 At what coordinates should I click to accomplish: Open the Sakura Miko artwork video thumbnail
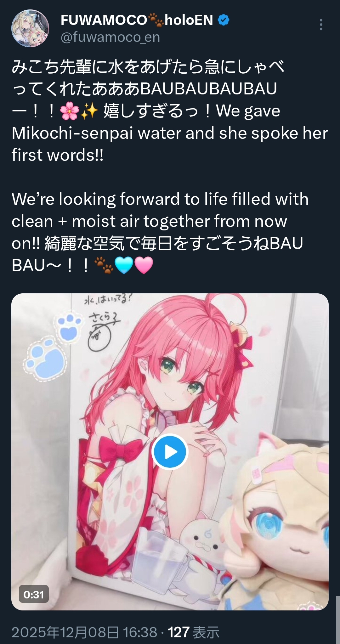tap(170, 452)
